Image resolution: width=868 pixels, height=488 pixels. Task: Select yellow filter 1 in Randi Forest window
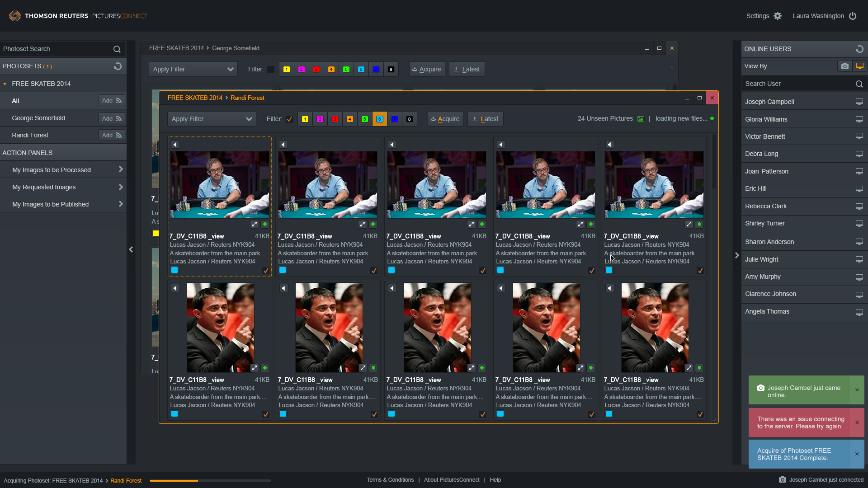tap(305, 119)
